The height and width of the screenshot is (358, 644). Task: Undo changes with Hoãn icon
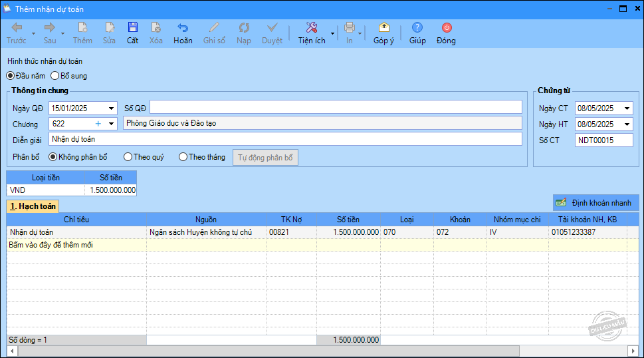click(183, 27)
